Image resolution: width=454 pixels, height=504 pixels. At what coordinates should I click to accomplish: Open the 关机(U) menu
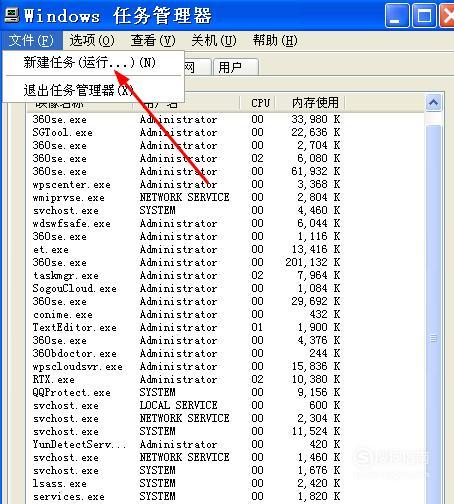coord(214,41)
